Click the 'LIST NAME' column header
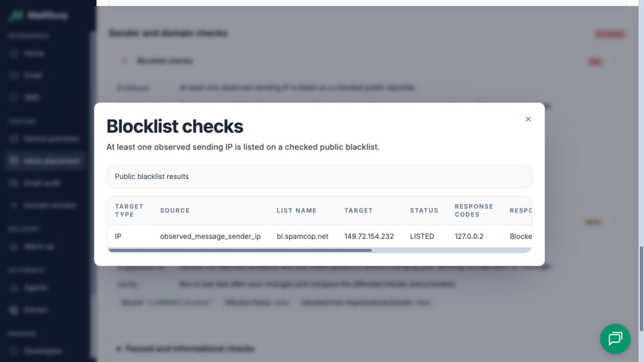This screenshot has height=362, width=644. [297, 210]
